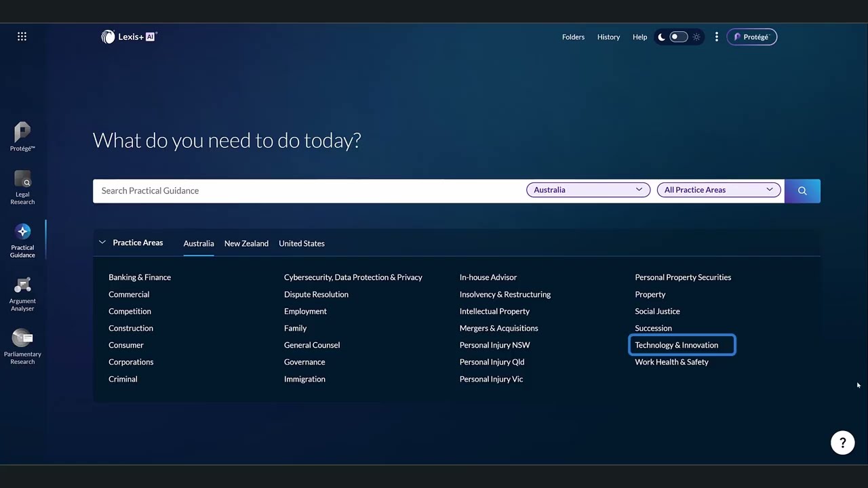Open Personal Injury NSW practice area
The image size is (868, 488).
[495, 345]
